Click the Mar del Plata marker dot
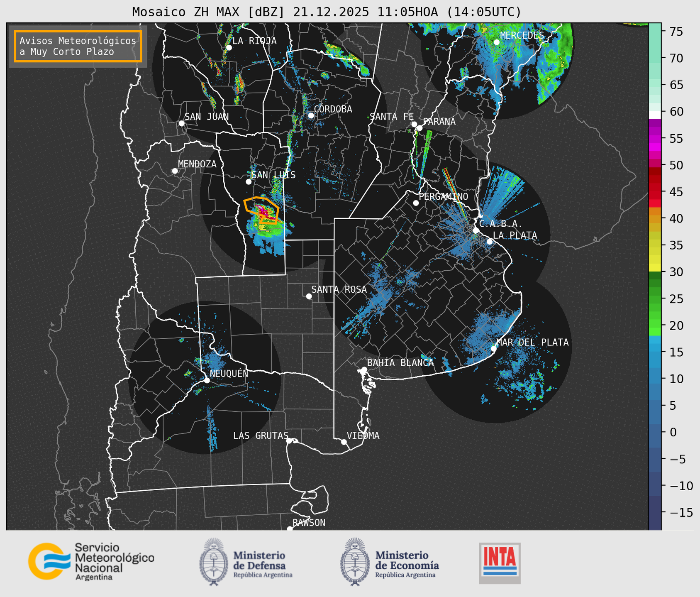This screenshot has height=597, width=700. click(x=493, y=348)
